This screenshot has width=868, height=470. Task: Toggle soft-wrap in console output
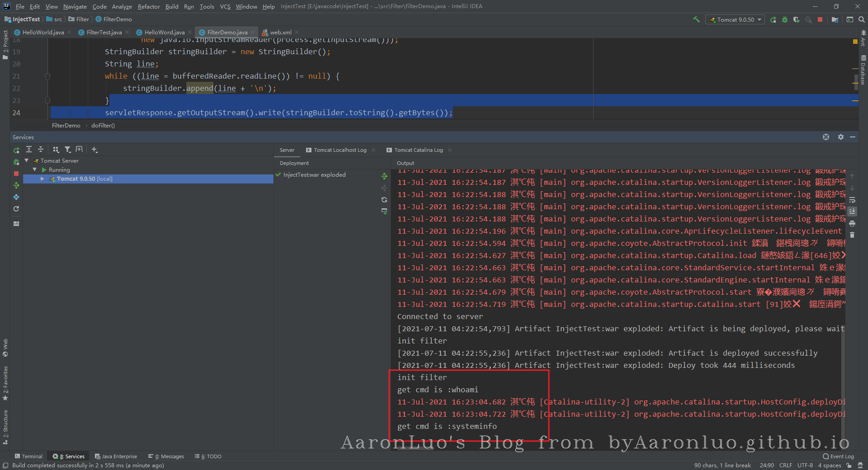[x=852, y=200]
